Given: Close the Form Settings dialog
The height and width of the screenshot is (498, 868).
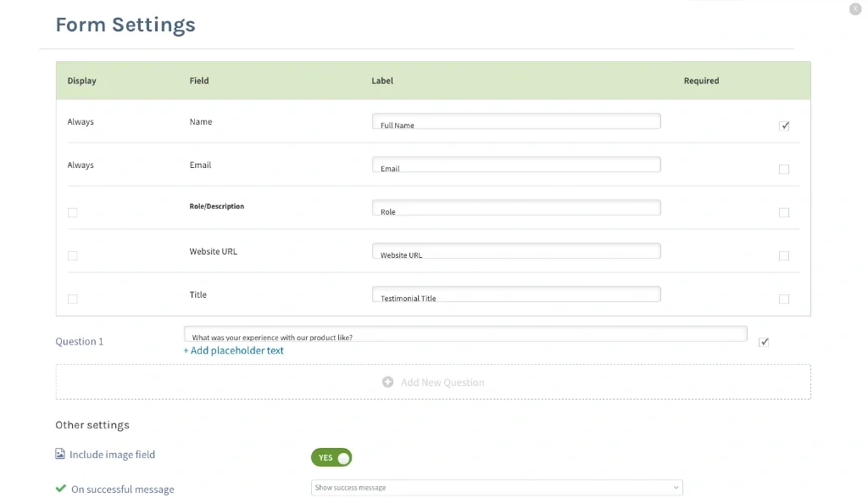Looking at the screenshot, I should 855,8.
